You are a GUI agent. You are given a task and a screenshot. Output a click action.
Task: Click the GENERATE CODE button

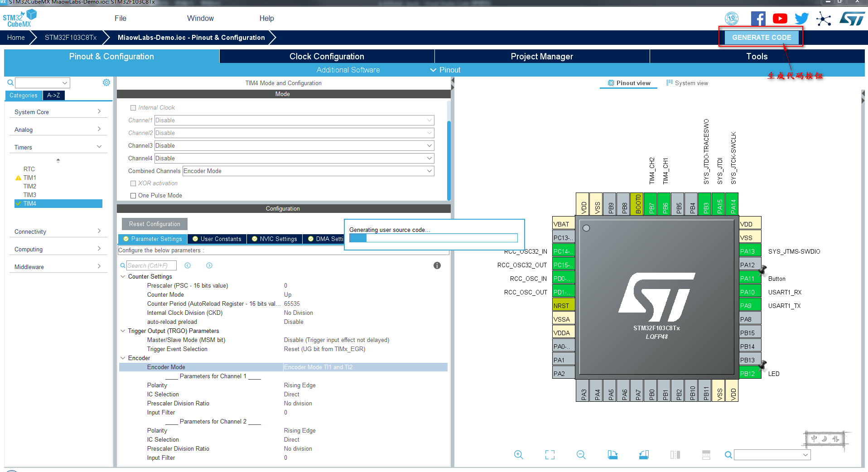click(x=762, y=38)
